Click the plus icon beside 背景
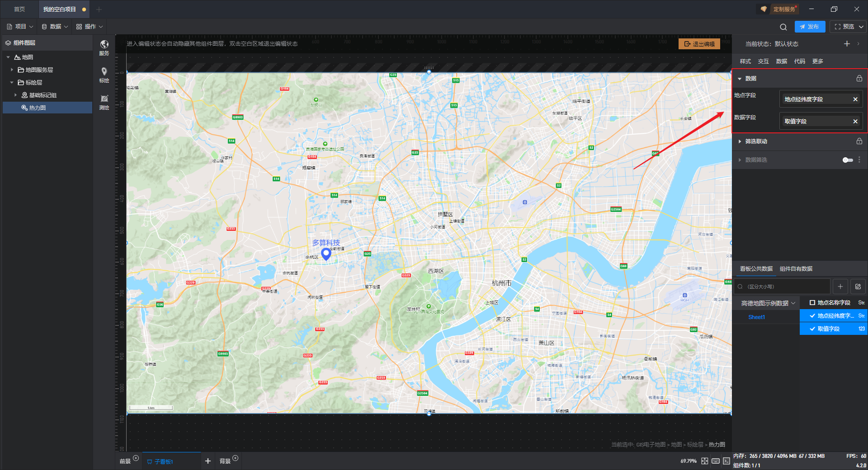 pos(235,458)
